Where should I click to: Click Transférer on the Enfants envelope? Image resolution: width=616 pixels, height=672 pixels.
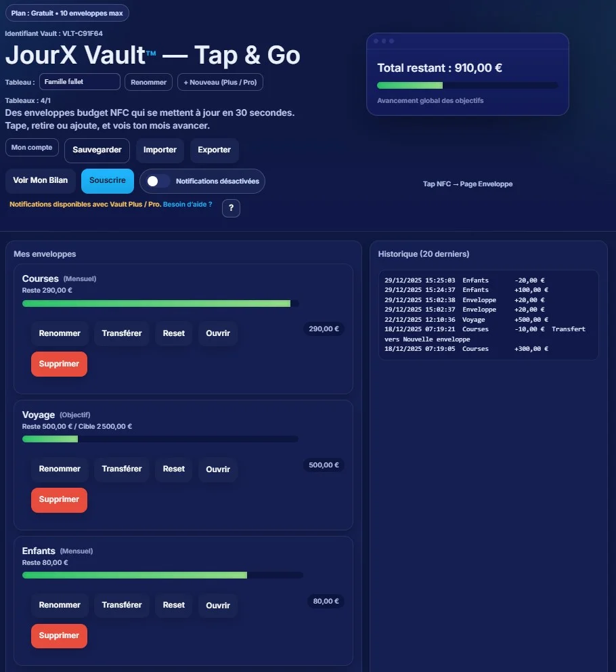click(122, 605)
